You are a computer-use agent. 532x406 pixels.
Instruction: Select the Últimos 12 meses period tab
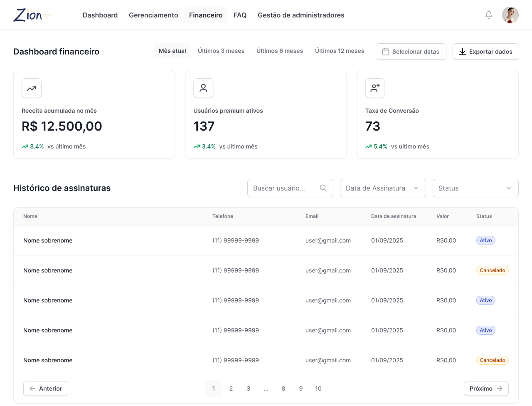click(340, 51)
